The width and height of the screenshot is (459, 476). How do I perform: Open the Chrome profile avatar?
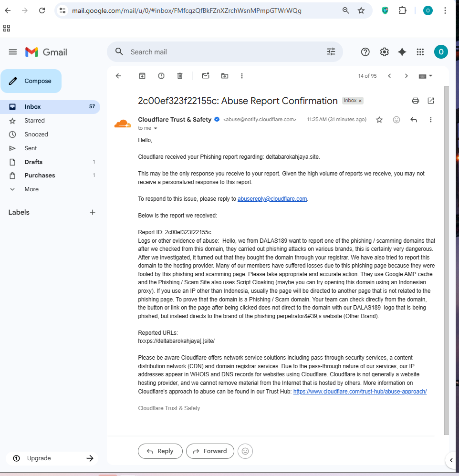(428, 10)
